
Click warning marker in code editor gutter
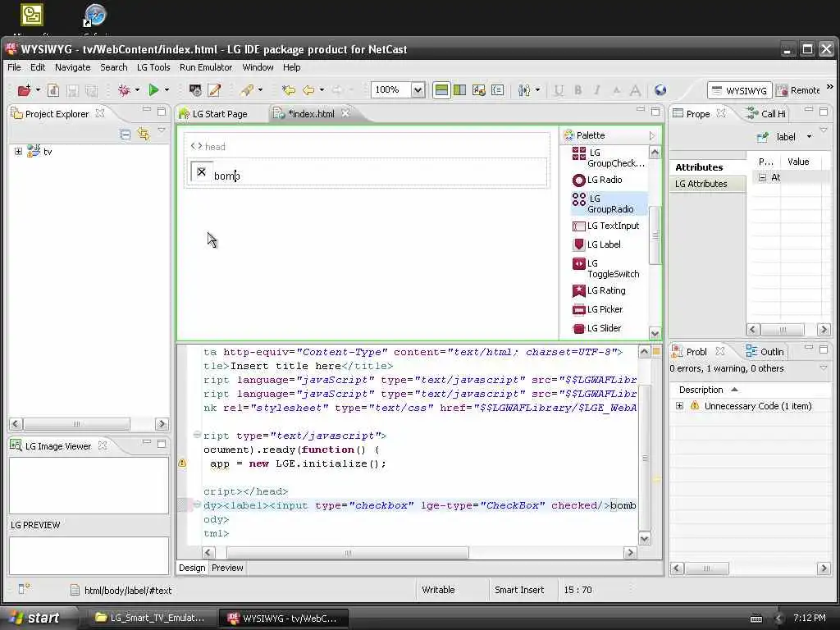pos(182,463)
